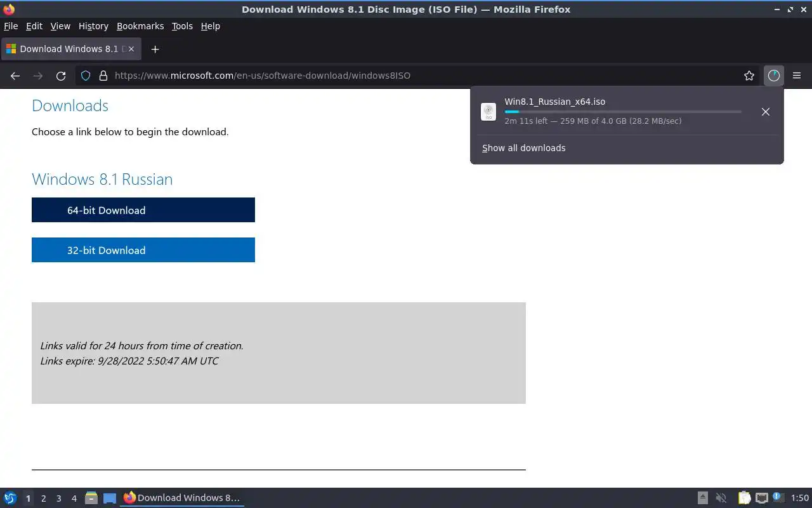The width and height of the screenshot is (812, 508).
Task: Click the clipboard manager tray icon
Action: pyautogui.click(x=744, y=498)
